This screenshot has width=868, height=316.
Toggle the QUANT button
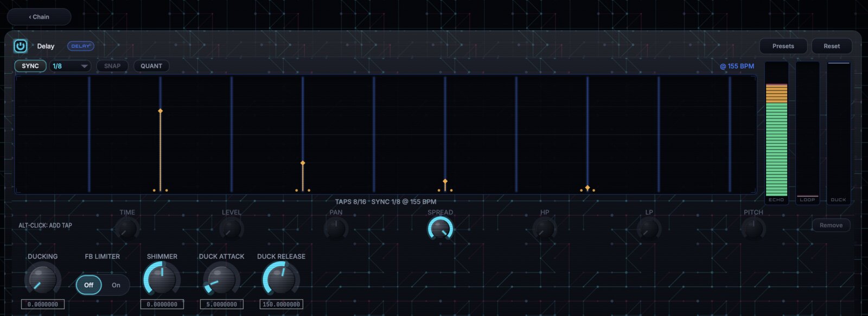click(151, 66)
